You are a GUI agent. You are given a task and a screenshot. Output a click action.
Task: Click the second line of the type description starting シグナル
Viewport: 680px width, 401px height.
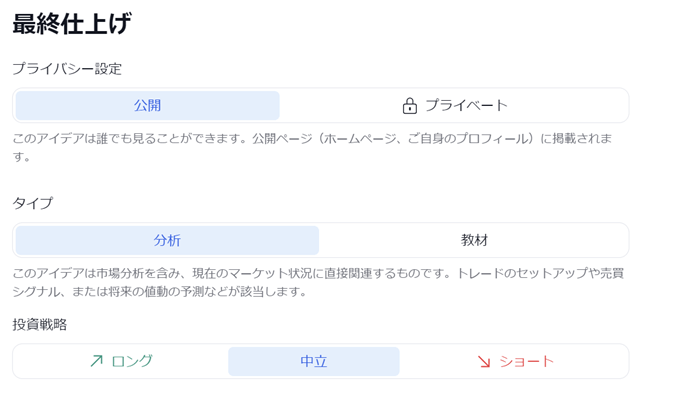160,292
